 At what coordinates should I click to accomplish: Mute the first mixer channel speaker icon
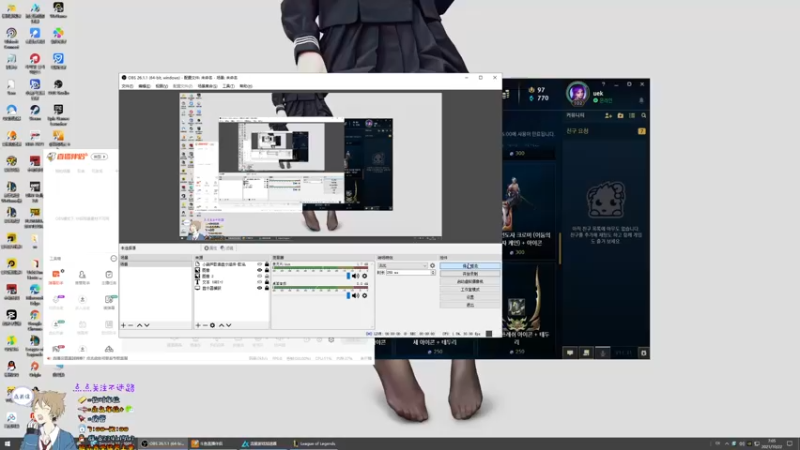tap(356, 276)
